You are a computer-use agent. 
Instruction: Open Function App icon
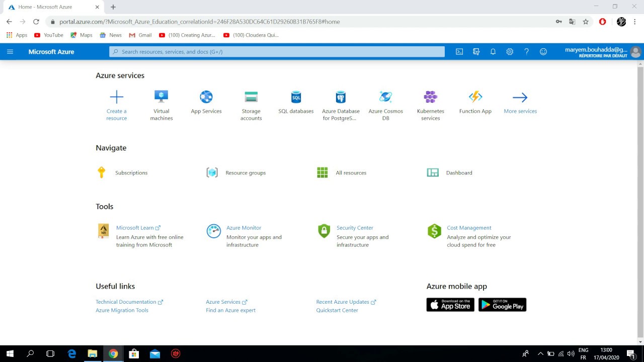click(475, 97)
